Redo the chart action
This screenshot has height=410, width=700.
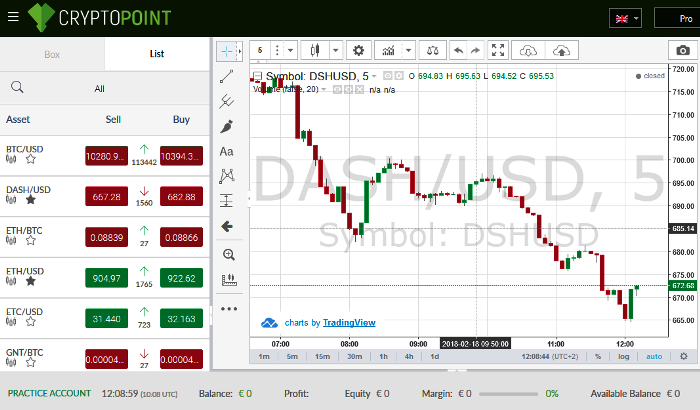tap(475, 50)
